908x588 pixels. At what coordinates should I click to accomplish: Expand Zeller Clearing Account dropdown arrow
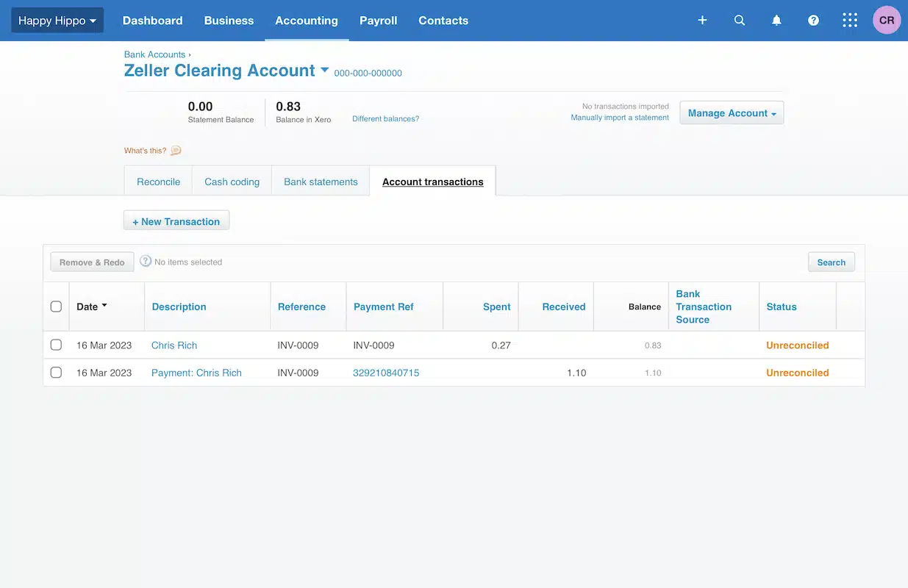click(325, 71)
